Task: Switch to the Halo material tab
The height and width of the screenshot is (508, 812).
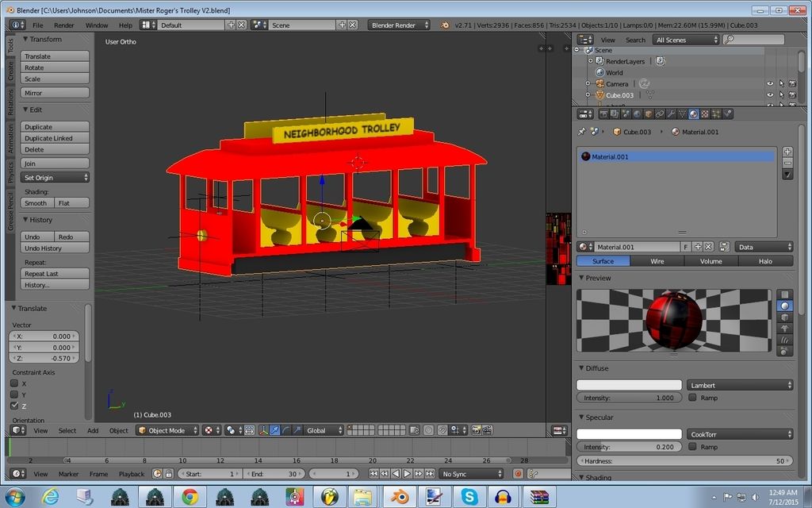Action: tap(765, 261)
